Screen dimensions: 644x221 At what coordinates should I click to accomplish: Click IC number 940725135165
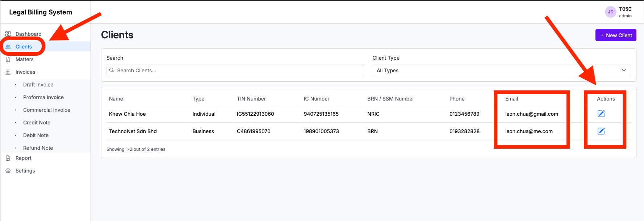(x=321, y=114)
